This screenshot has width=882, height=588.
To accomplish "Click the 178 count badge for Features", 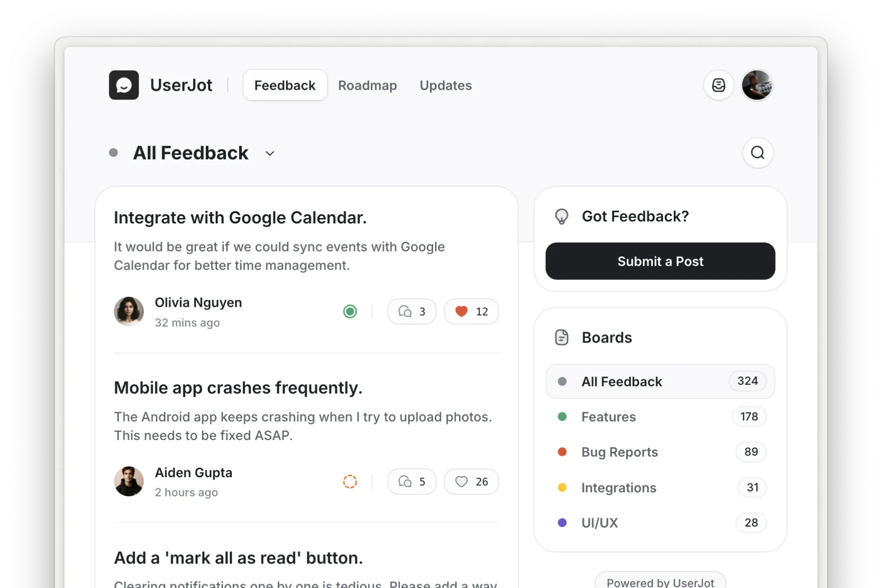I will click(x=749, y=416).
